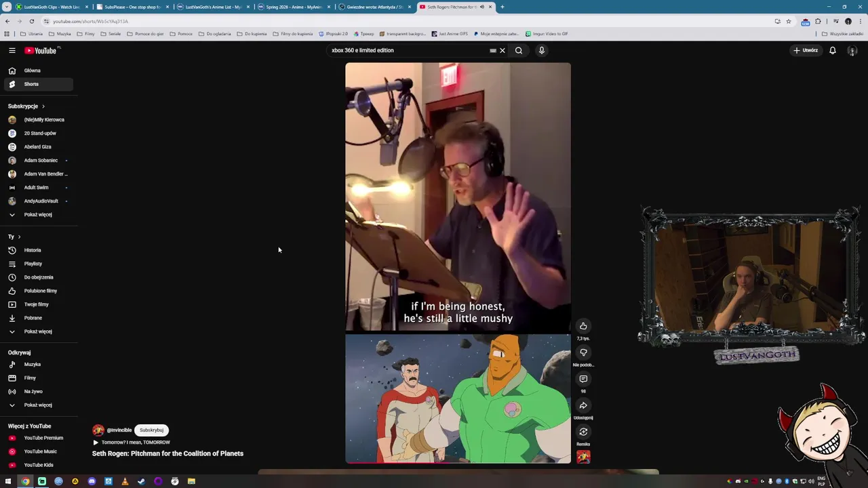868x488 pixels.
Task: Pause the Short by clicking the video
Action: point(458,263)
